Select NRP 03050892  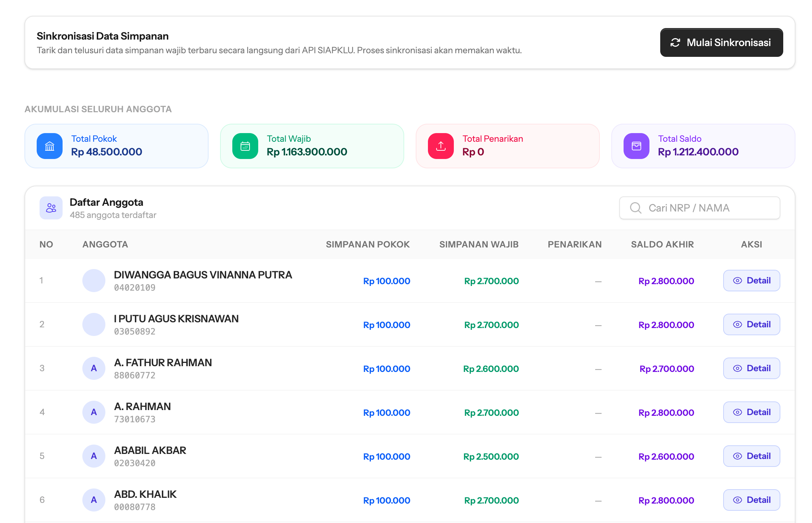135,332
